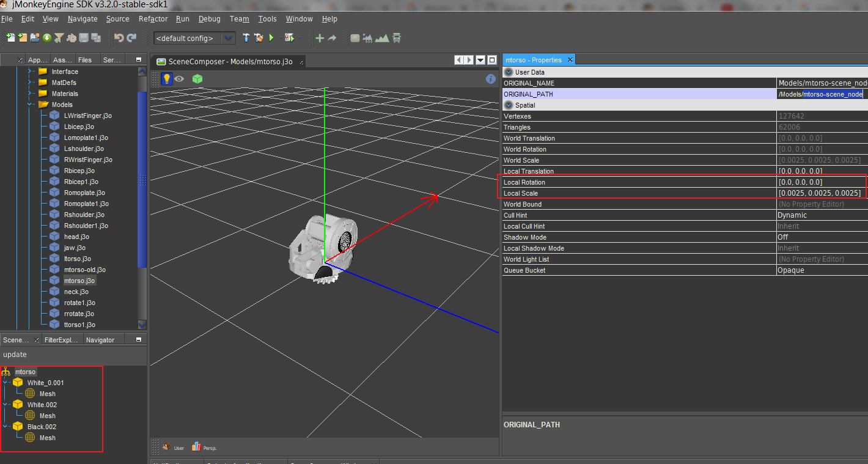Click the green Run Project arrow
The height and width of the screenshot is (464, 868).
point(271,38)
